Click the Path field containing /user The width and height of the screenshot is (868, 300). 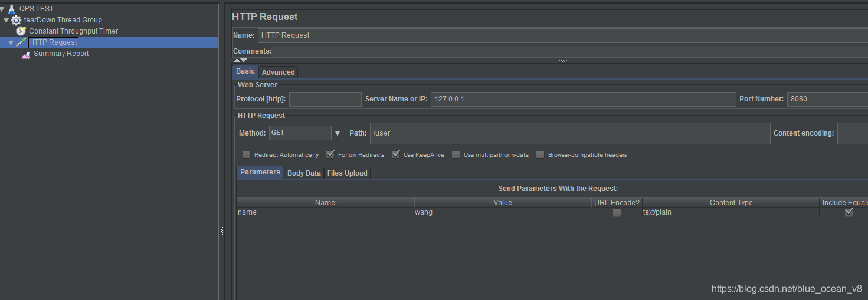tap(570, 133)
